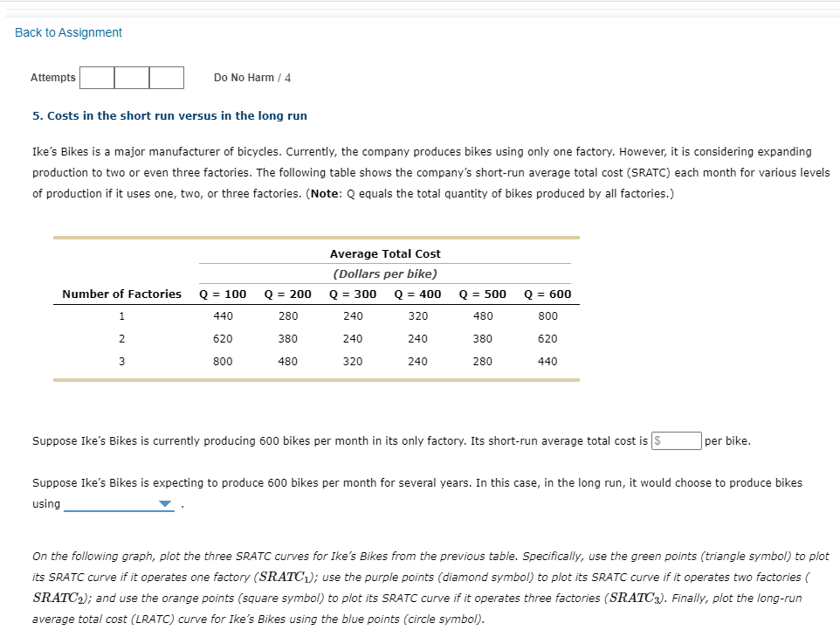840x630 pixels.
Task: Click the short-run average total cost input
Action: 676,440
